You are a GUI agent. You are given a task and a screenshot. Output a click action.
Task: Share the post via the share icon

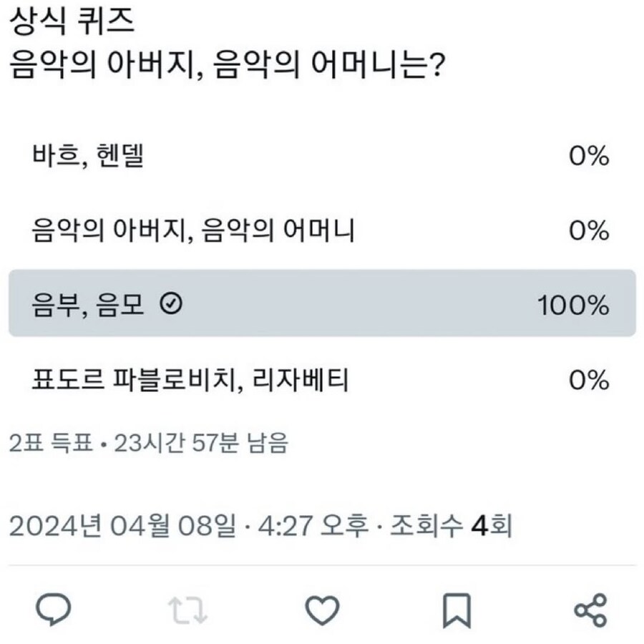(x=590, y=610)
